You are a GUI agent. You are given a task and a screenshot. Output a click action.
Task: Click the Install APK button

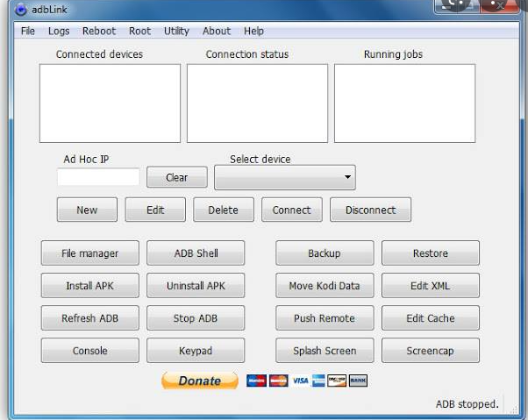click(90, 285)
